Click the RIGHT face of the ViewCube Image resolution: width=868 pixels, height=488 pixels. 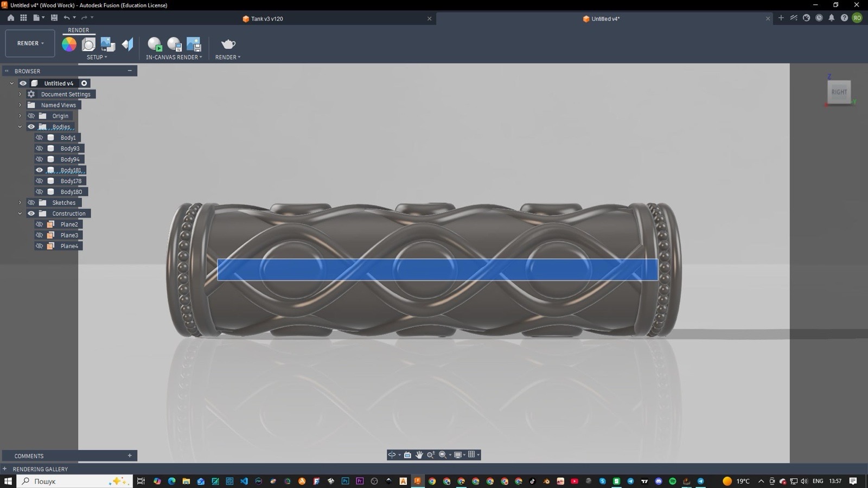[x=839, y=92]
